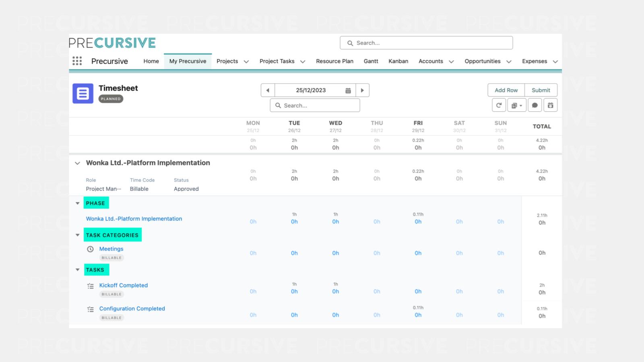Expand the Project Tasks chevron menu
This screenshot has height=362, width=644.
pos(303,62)
